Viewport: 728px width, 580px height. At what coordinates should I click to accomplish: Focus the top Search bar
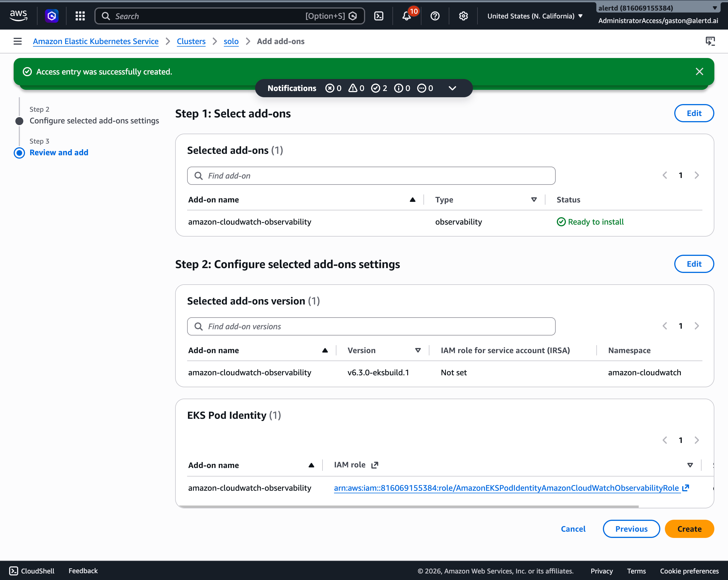coord(229,16)
